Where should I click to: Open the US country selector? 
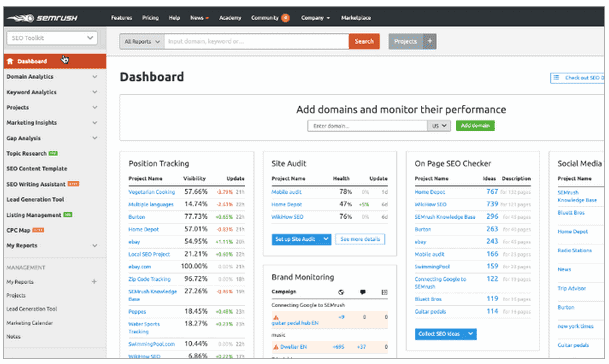tap(439, 125)
